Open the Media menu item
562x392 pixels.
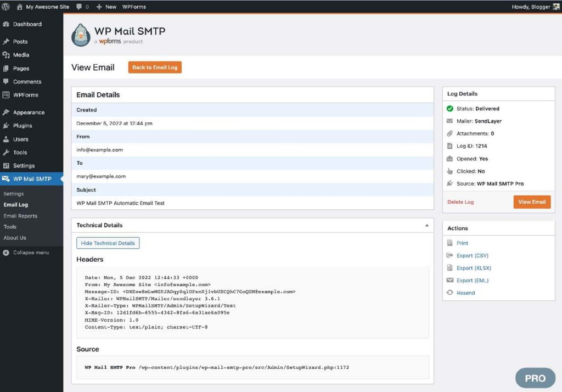[x=31, y=55]
